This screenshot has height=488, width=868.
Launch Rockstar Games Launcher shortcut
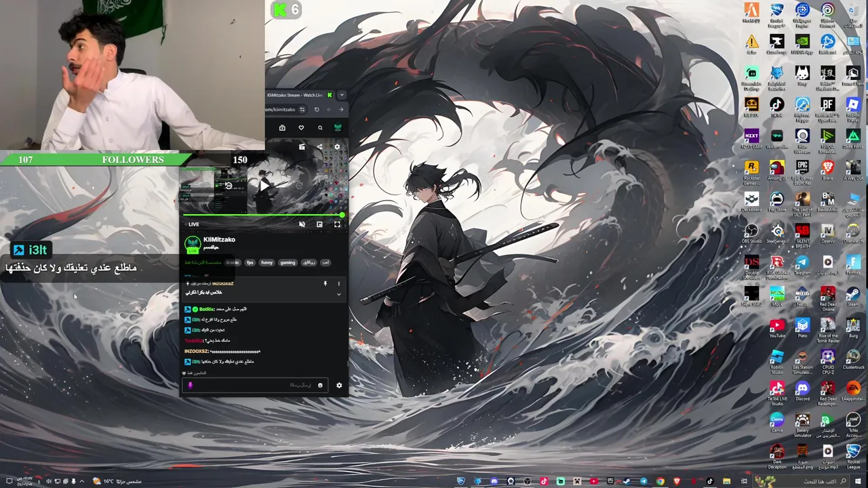(751, 171)
